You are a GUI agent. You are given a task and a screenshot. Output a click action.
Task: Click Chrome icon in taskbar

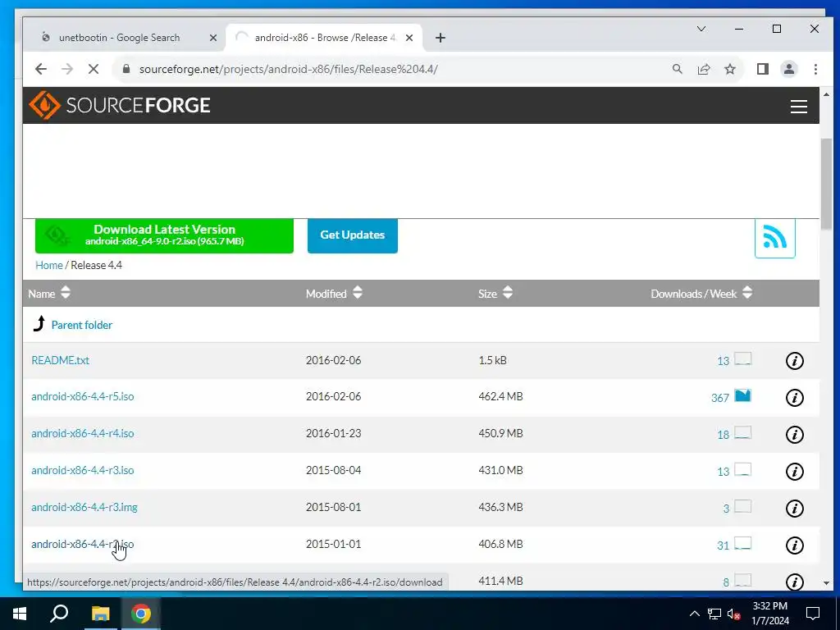pyautogui.click(x=141, y=614)
